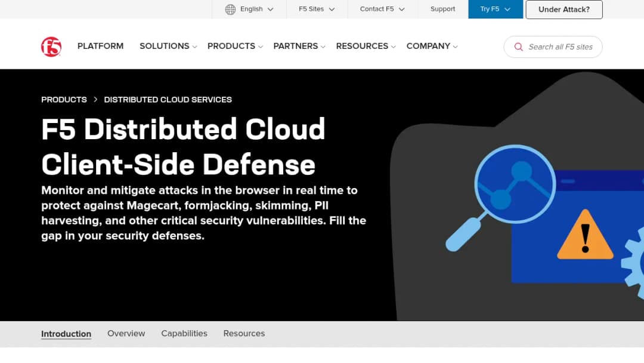Click the Products breadcrumb link
Viewport: 644px width, 363px height.
pyautogui.click(x=64, y=100)
